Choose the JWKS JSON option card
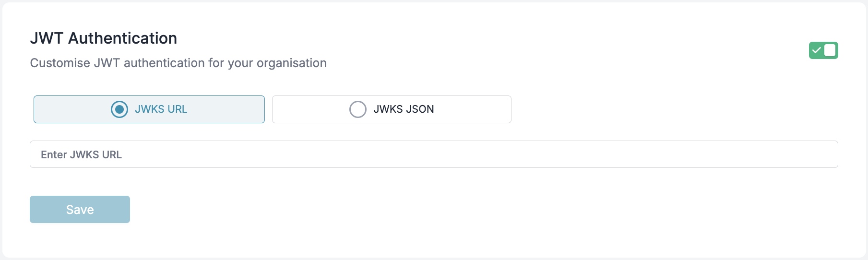 [x=392, y=109]
